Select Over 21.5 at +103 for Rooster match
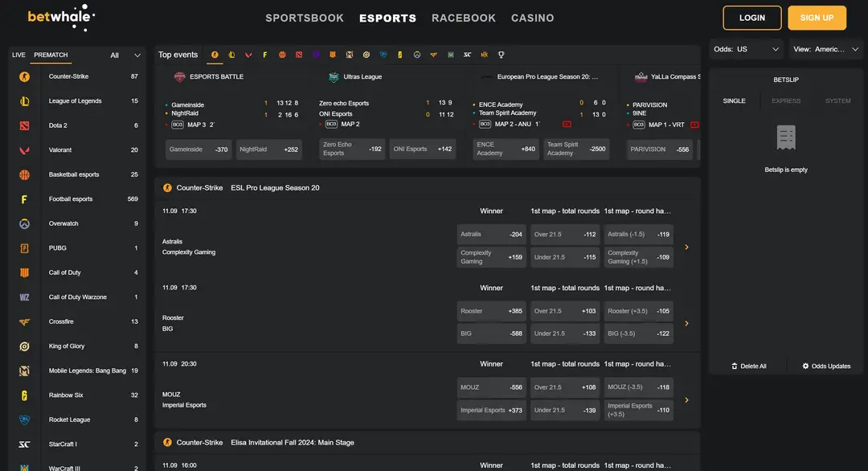 point(565,311)
